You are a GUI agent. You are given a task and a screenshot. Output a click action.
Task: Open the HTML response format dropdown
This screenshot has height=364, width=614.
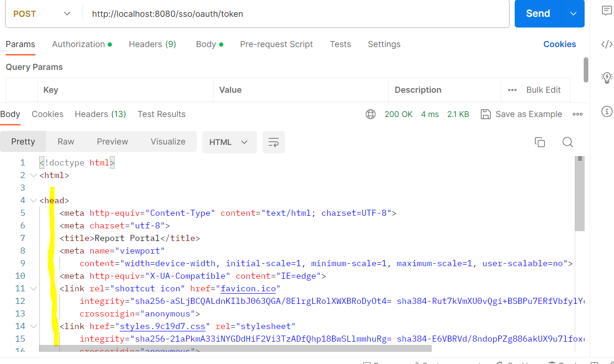(x=229, y=142)
